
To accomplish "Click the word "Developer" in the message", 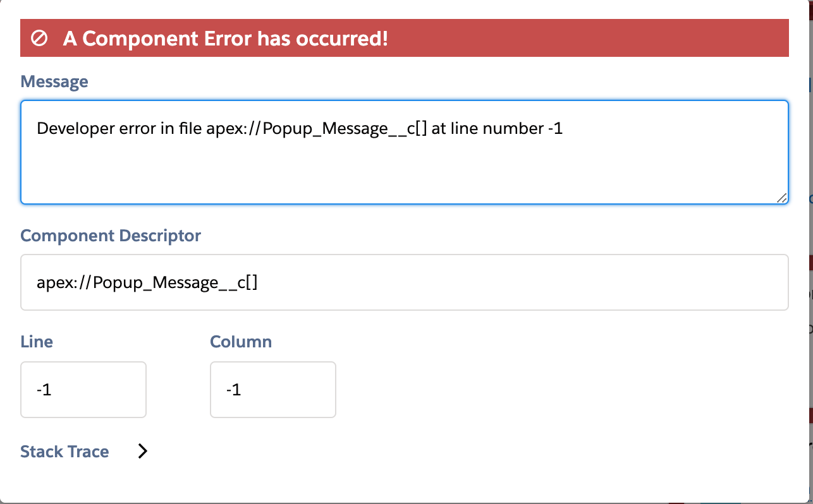I will click(x=70, y=129).
